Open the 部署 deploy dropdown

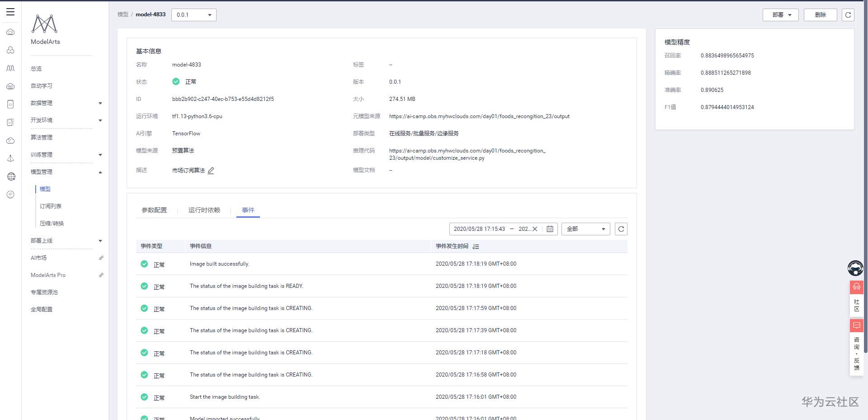pos(781,15)
